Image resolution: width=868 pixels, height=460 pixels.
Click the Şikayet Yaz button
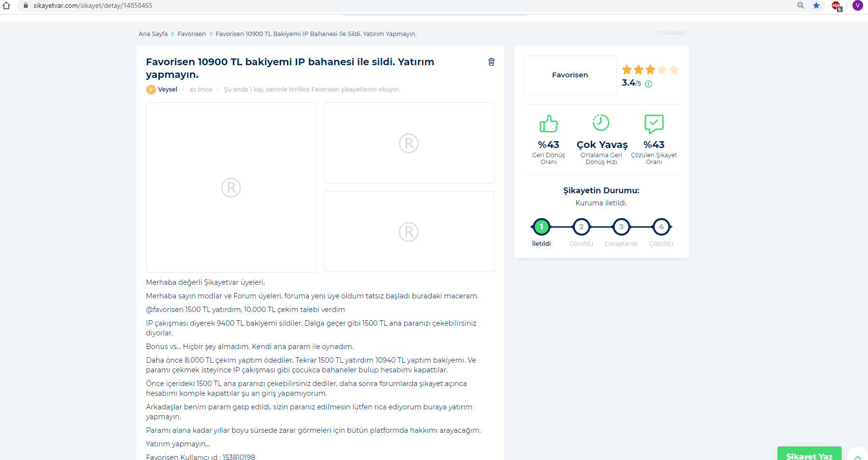coord(809,453)
